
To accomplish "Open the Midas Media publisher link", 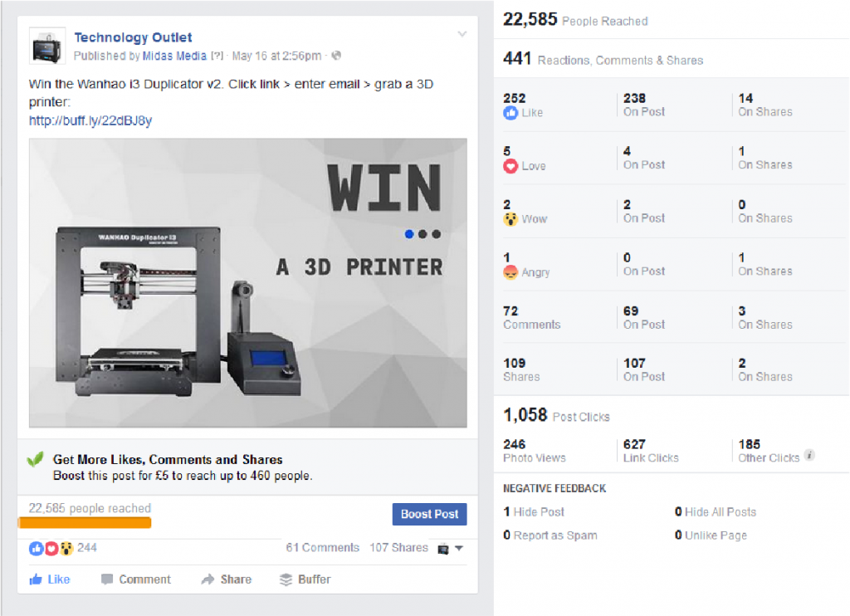I will tap(174, 56).
